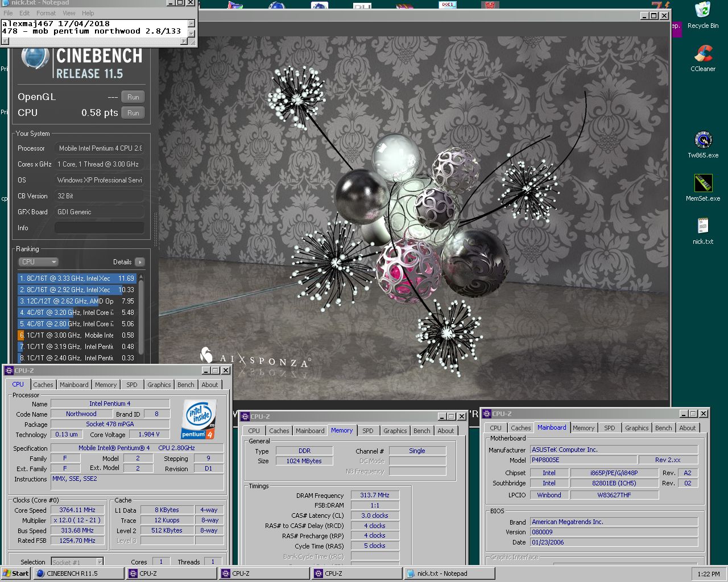Click Notepad vertical scrollbar up arrow
The image size is (728, 582).
point(192,23)
